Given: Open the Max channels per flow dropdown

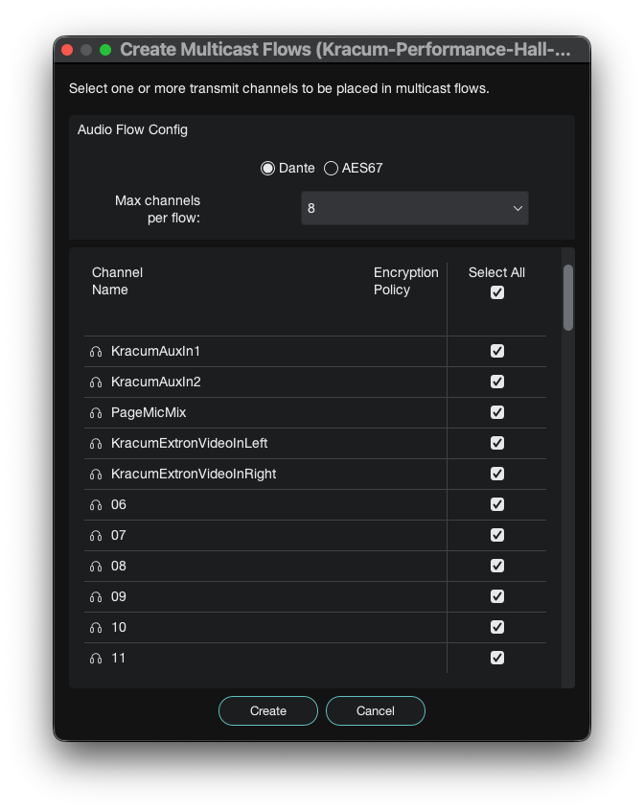Looking at the screenshot, I should 415,208.
